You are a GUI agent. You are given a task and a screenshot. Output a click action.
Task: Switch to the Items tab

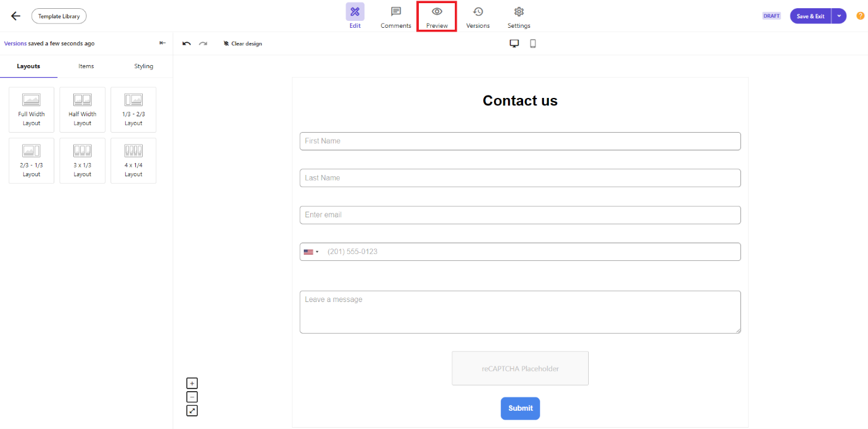[86, 66]
